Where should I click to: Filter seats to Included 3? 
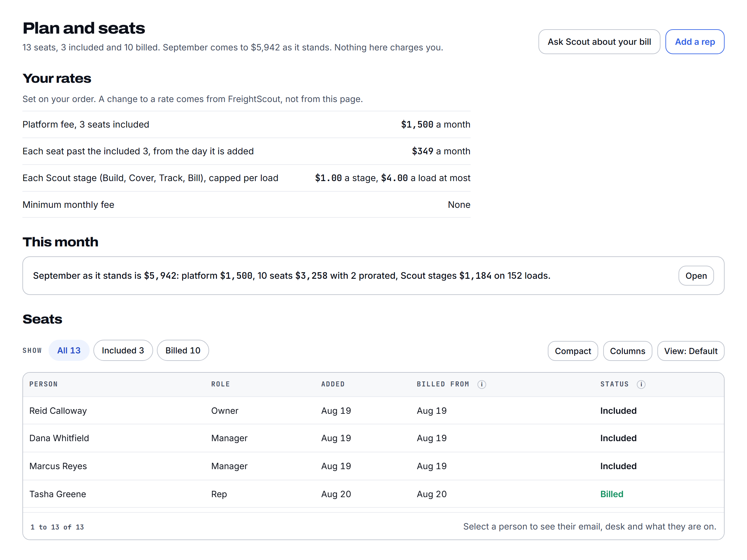click(x=123, y=350)
